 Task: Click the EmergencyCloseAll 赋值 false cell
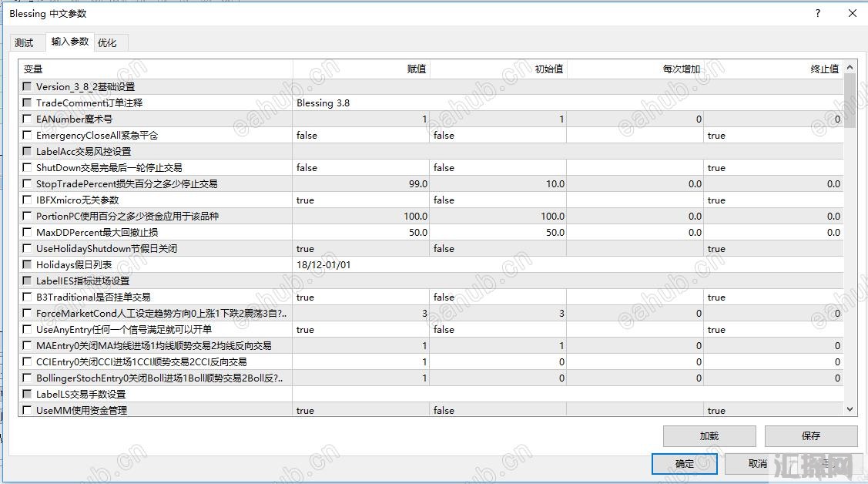360,136
